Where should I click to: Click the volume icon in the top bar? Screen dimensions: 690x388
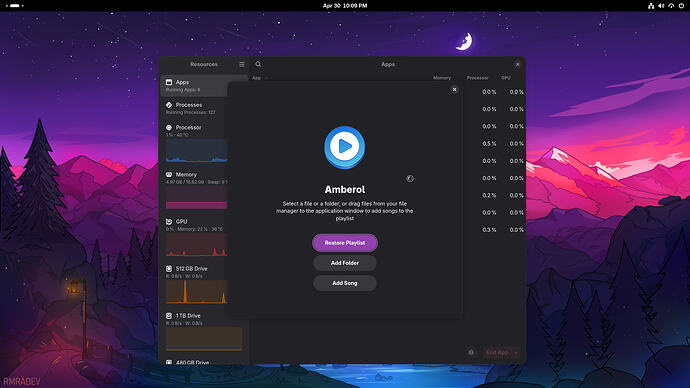click(x=661, y=6)
